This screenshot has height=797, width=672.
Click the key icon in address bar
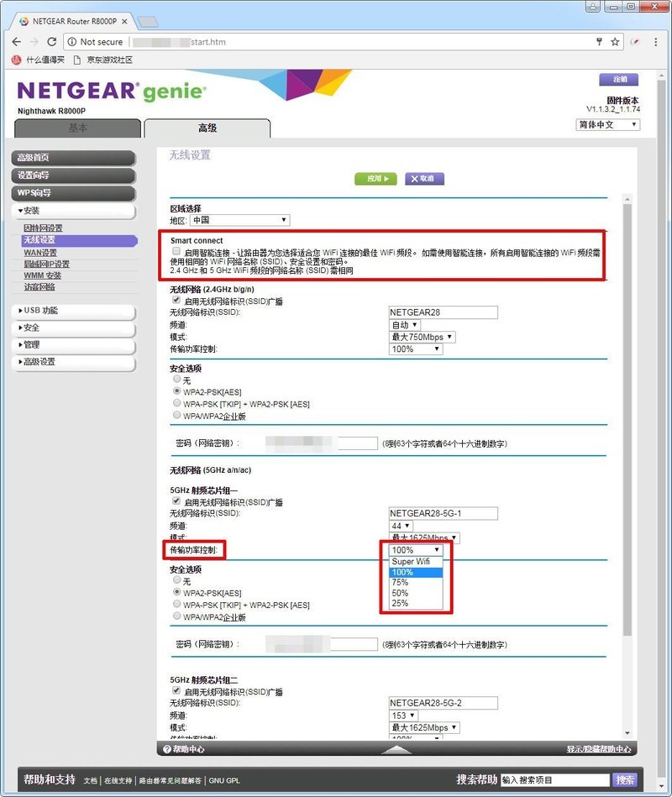[599, 42]
